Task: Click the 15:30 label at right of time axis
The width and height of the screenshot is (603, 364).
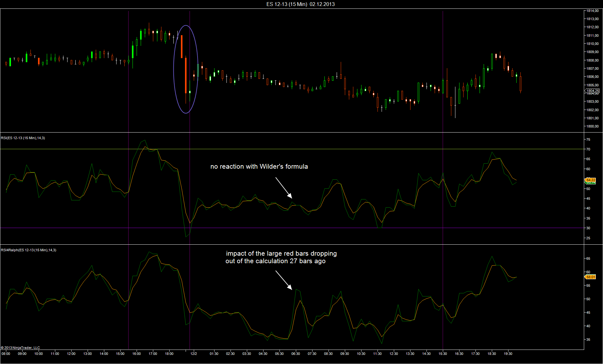Action: tap(443, 354)
